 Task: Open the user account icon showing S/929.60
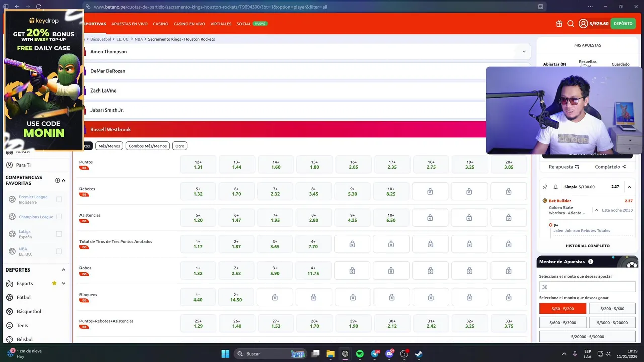pos(583,24)
